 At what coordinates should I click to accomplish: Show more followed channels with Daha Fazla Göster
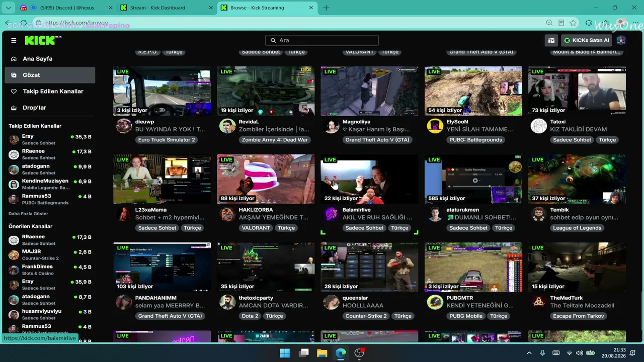pyautogui.click(x=28, y=214)
